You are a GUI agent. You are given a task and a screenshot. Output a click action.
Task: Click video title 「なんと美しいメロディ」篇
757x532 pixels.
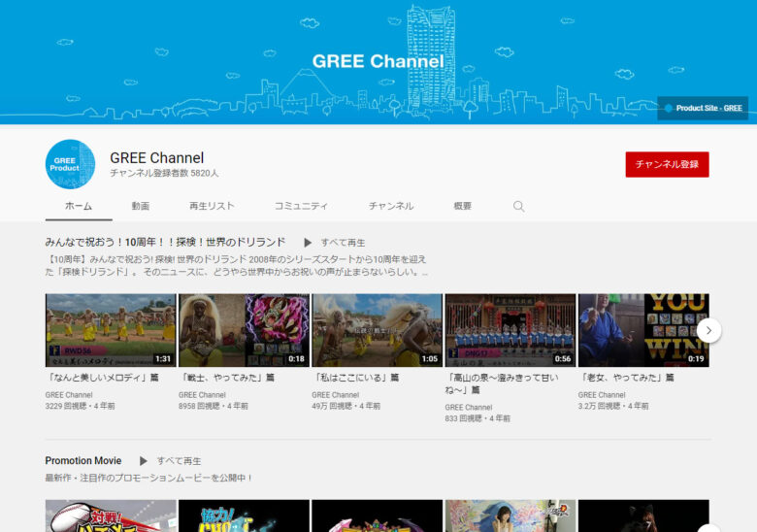tap(102, 378)
